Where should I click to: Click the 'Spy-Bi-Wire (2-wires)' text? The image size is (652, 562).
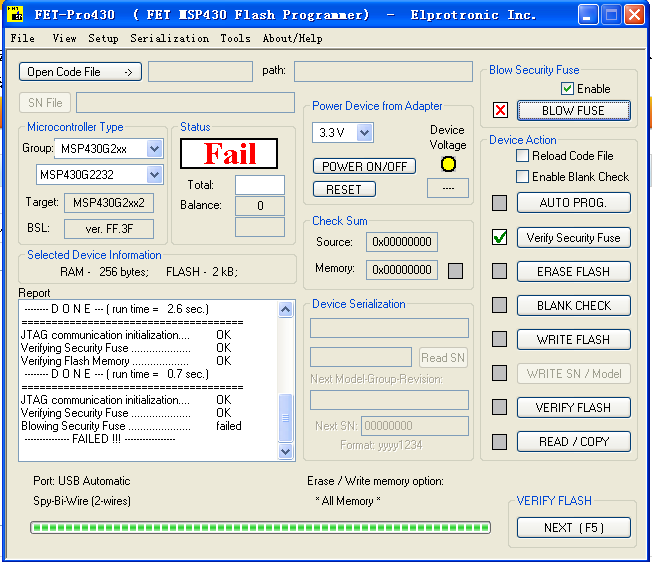click(82, 501)
